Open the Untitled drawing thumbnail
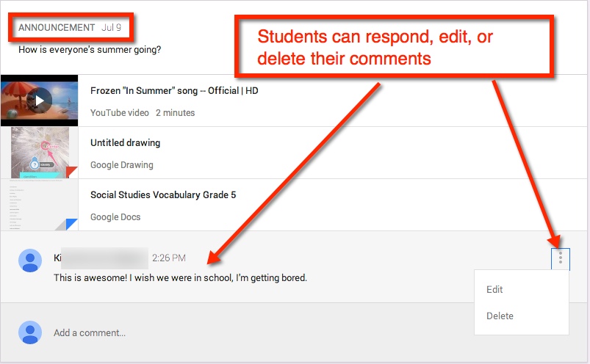This screenshot has width=590, height=364. tap(40, 153)
